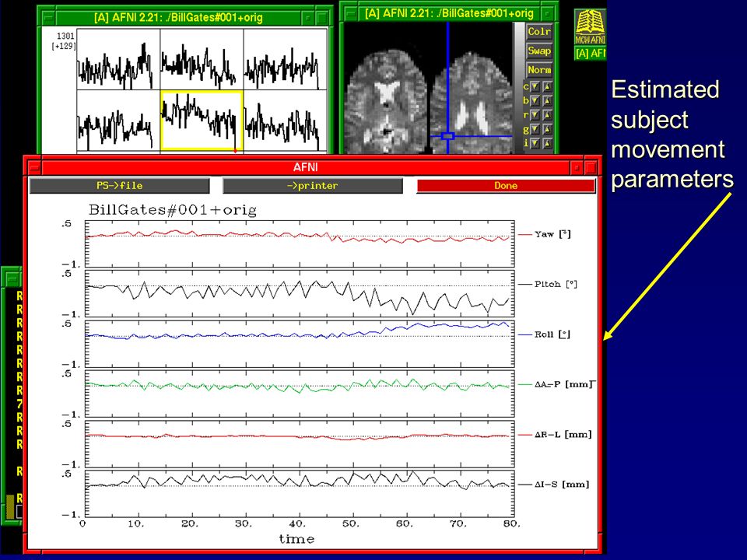
Task: Click the r down arrow
Action: (x=535, y=115)
